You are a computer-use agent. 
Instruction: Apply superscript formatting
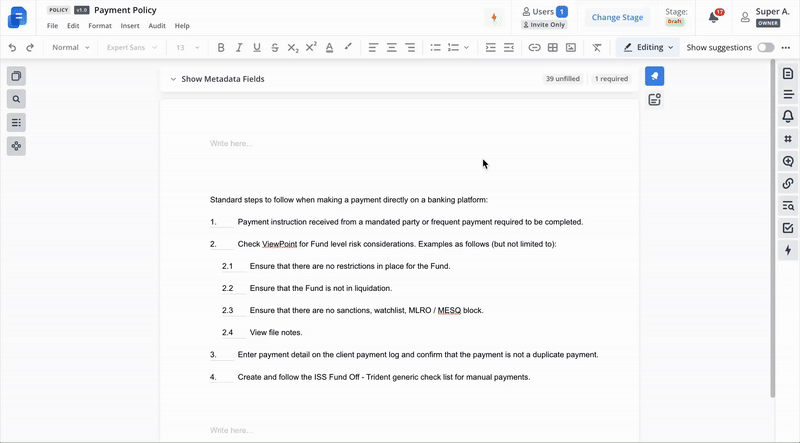pyautogui.click(x=311, y=47)
